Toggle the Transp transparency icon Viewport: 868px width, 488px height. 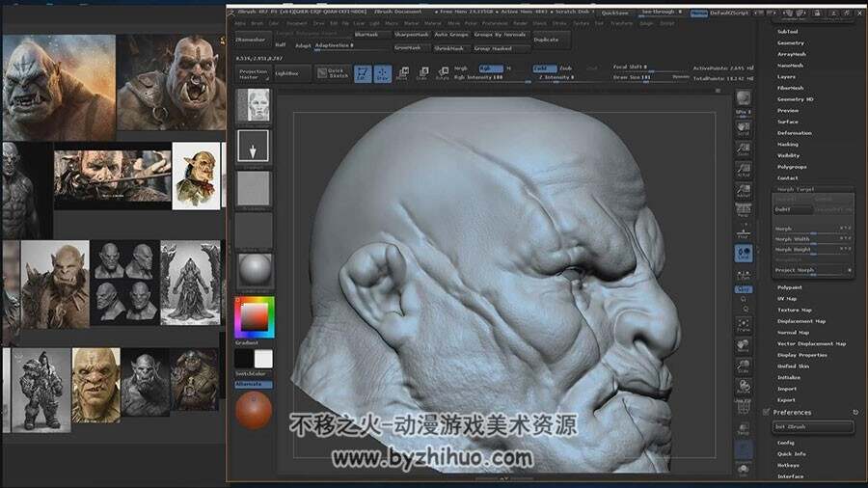pos(744,429)
